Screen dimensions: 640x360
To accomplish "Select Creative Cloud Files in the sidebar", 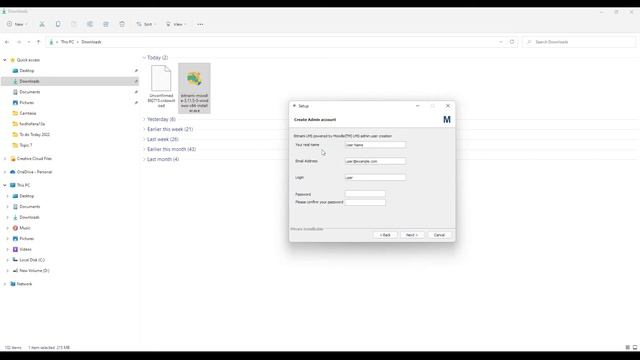I will point(34,158).
